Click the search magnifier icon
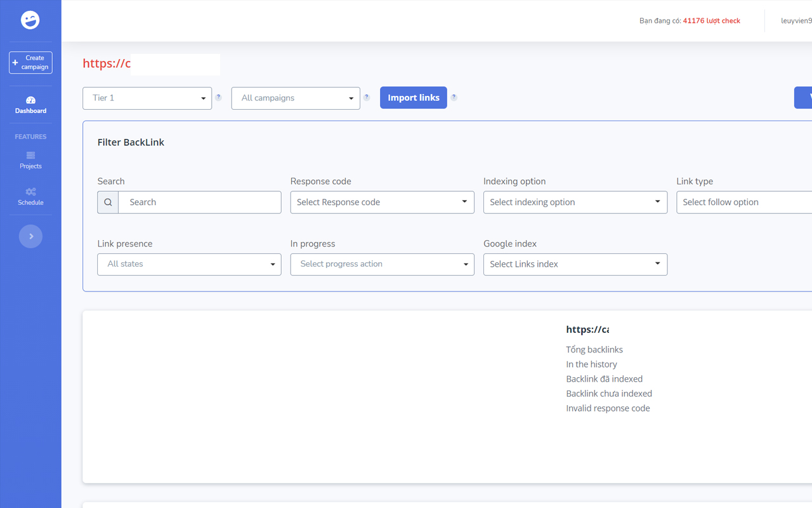The image size is (812, 508). 108,202
